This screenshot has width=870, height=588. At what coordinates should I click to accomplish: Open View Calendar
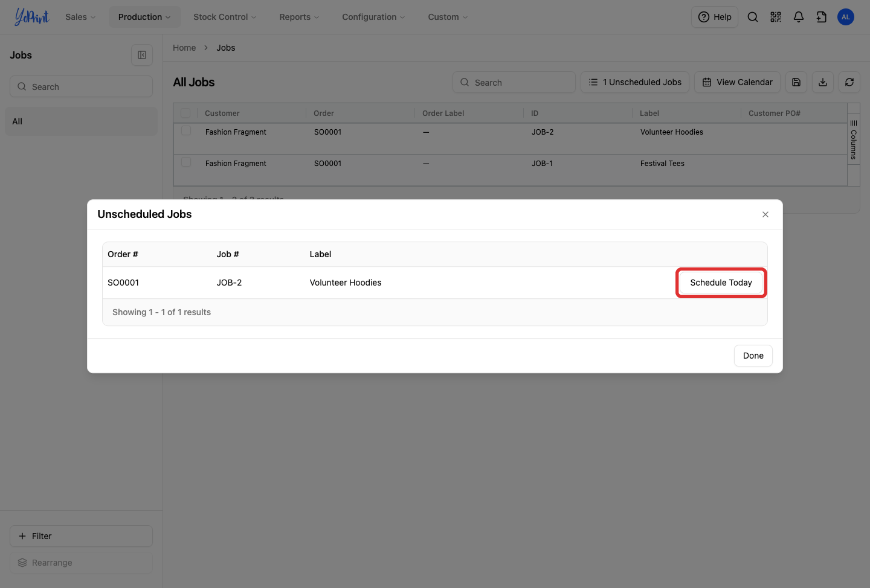[737, 82]
